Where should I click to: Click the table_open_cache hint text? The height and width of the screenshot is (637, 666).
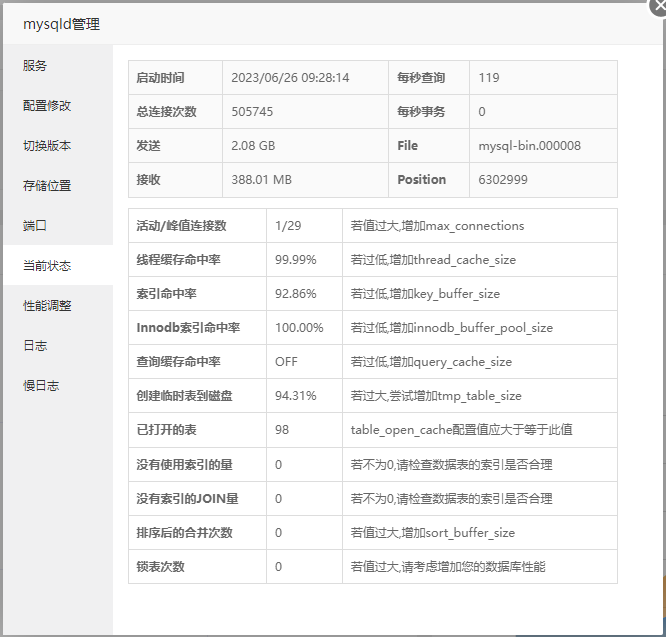click(x=461, y=430)
